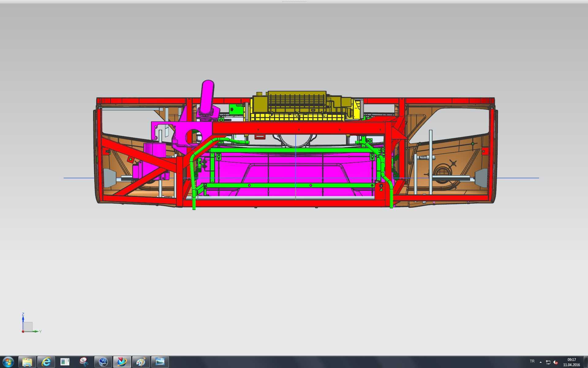Switch to the blue globe application in the taskbar
This screenshot has height=368, width=588.
(103, 362)
